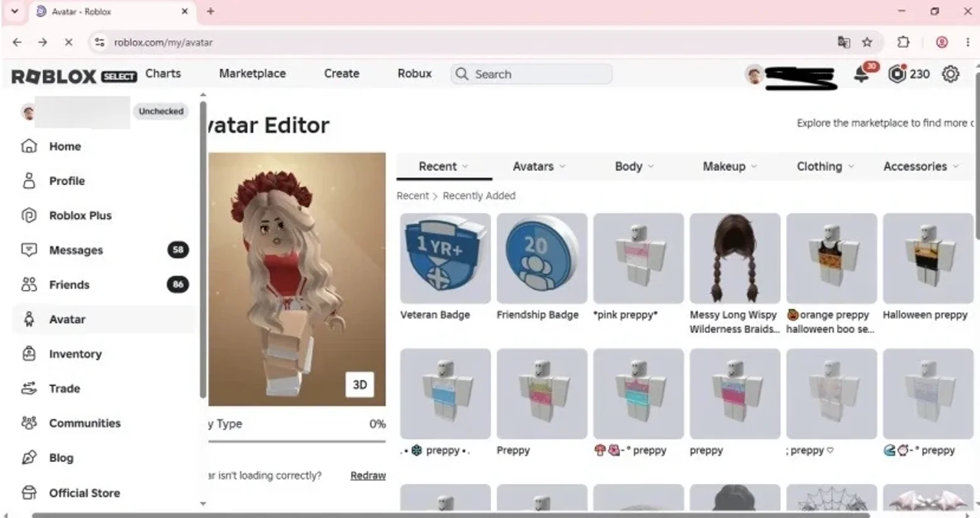Open the Chrome tab search dropdown

pyautogui.click(x=14, y=11)
